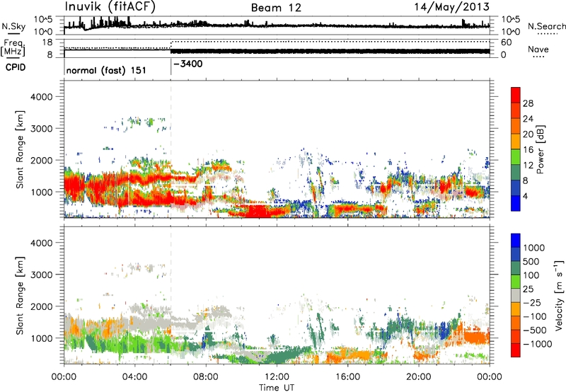
Task: Select the gray -25 to 25 Velocity segment
Action: 516,295
